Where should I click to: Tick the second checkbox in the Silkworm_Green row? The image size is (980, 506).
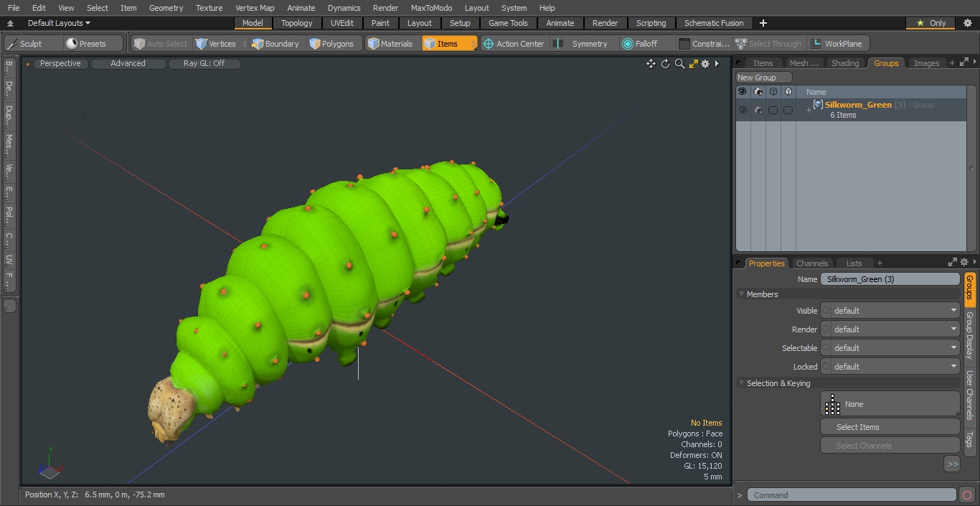788,111
